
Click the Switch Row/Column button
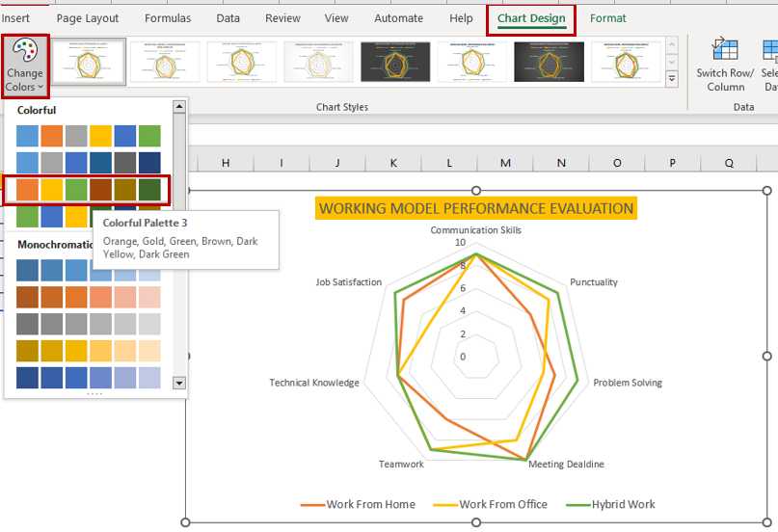(x=725, y=65)
